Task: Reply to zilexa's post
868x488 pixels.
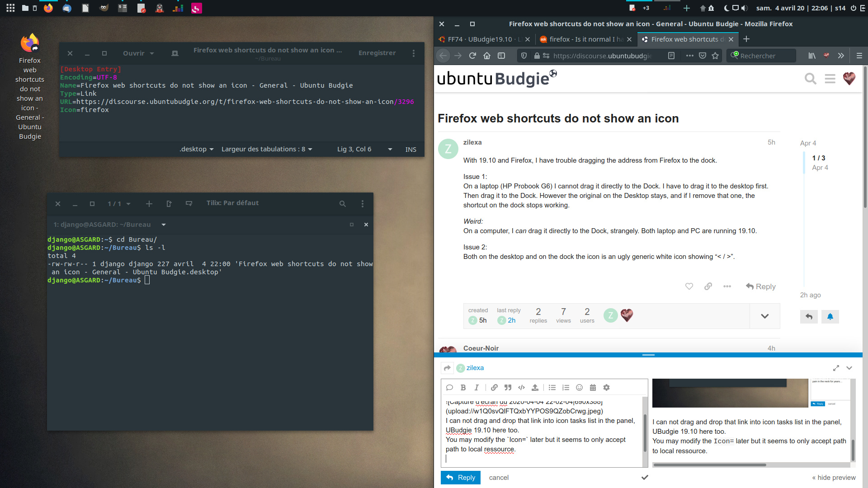Action: click(761, 286)
